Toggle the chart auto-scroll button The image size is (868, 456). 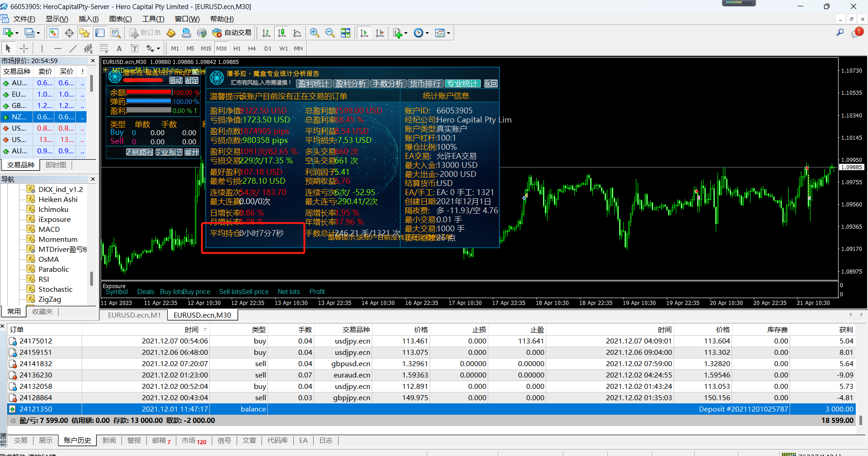pyautogui.click(x=364, y=33)
